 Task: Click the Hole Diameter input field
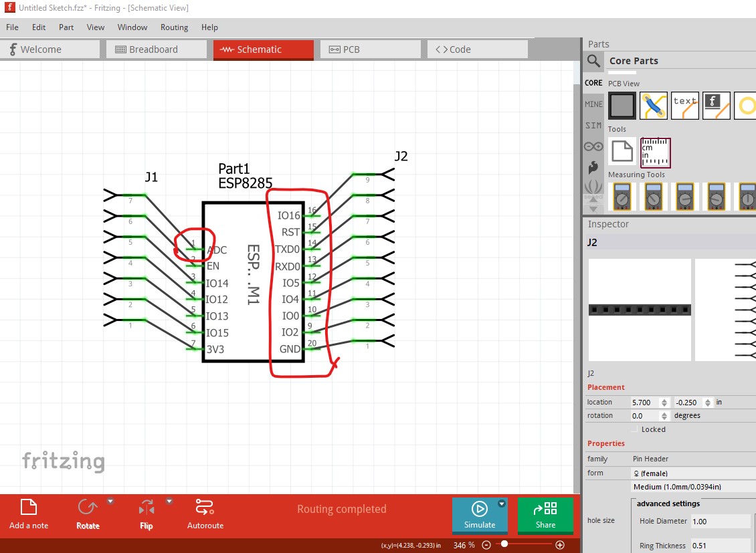tap(719, 521)
